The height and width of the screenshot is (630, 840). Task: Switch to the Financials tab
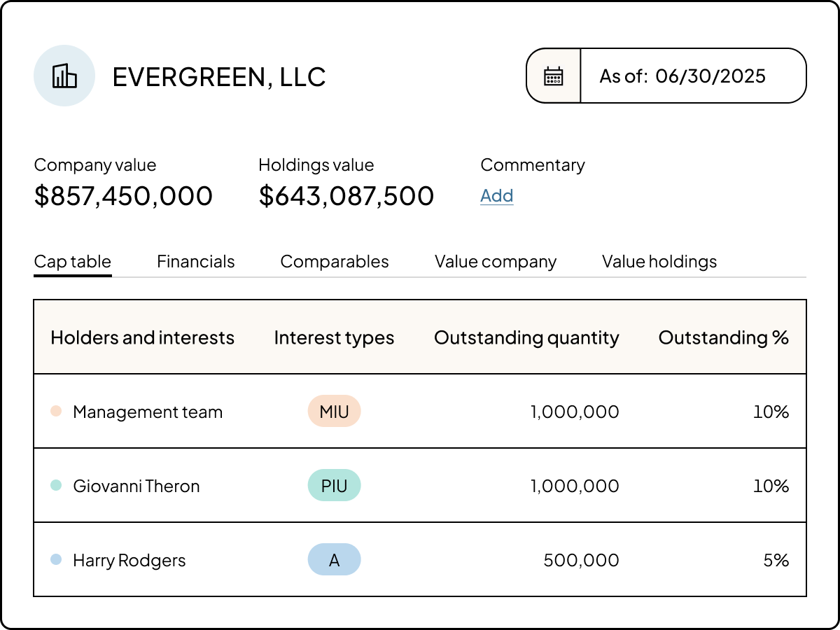coord(196,261)
